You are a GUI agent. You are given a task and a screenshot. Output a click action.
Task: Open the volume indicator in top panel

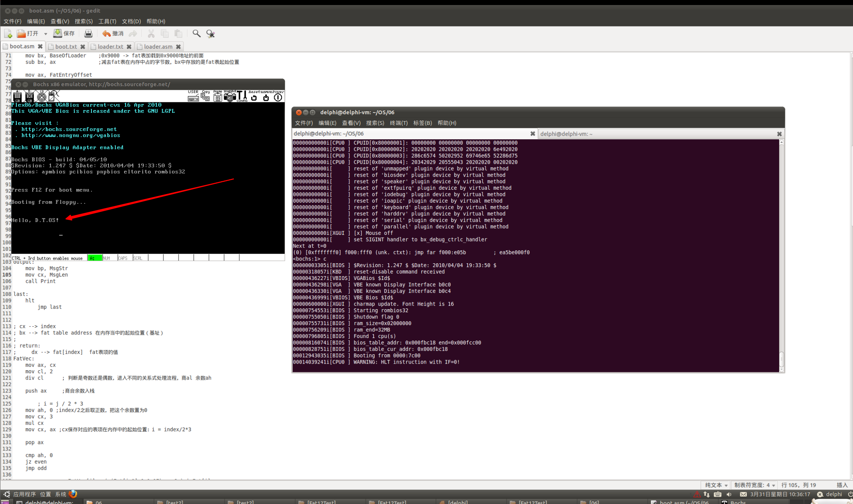(729, 494)
